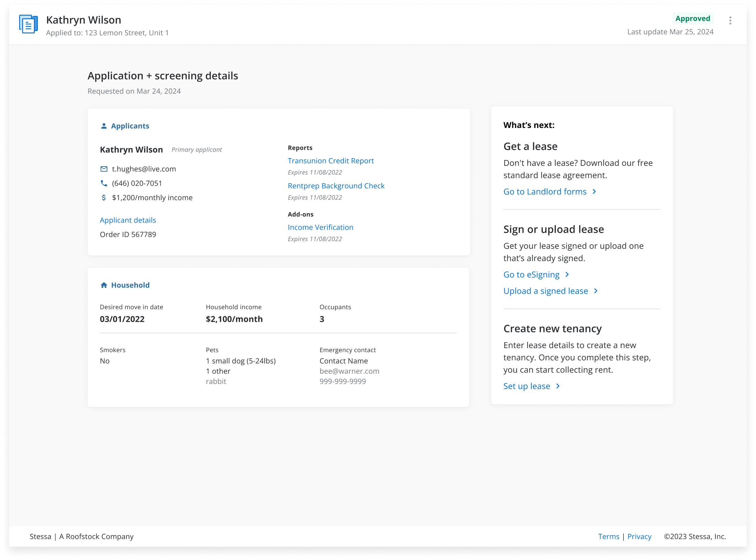The width and height of the screenshot is (756, 560).
Task: View the Income Verification add-on
Action: point(320,227)
